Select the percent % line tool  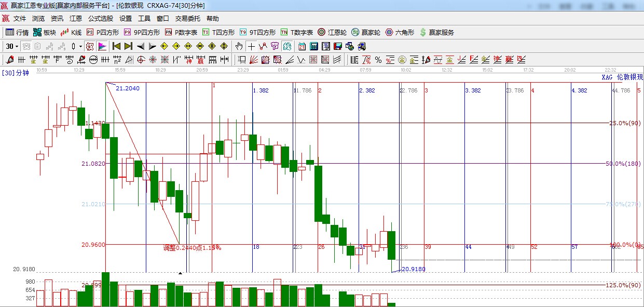point(378,60)
